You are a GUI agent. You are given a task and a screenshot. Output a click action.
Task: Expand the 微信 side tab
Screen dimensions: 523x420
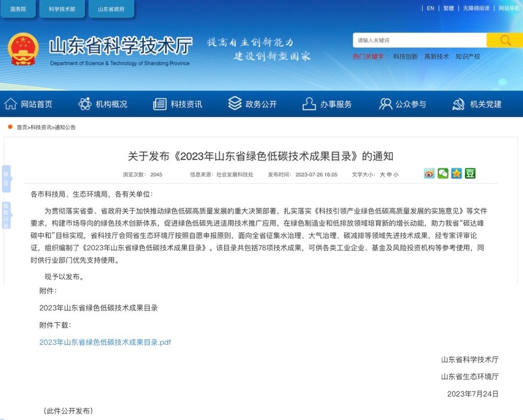click(6, 178)
